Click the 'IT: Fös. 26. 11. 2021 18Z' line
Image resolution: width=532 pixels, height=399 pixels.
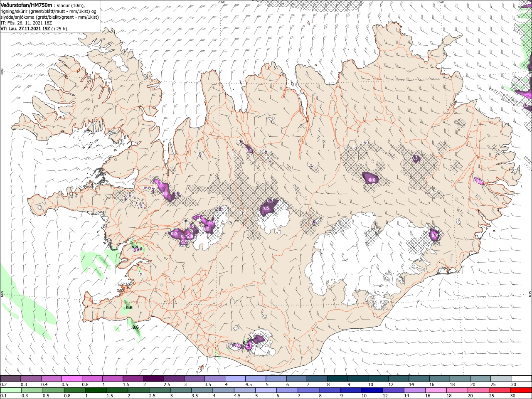point(26,23)
